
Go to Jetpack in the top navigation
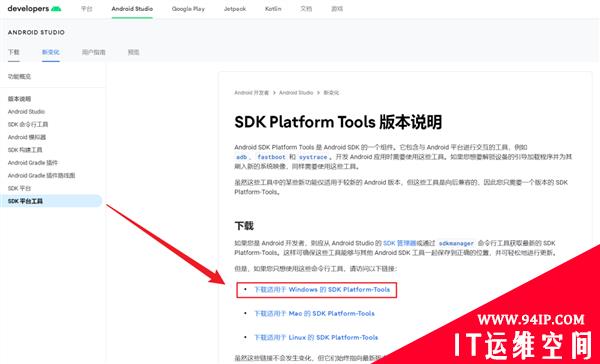click(235, 8)
